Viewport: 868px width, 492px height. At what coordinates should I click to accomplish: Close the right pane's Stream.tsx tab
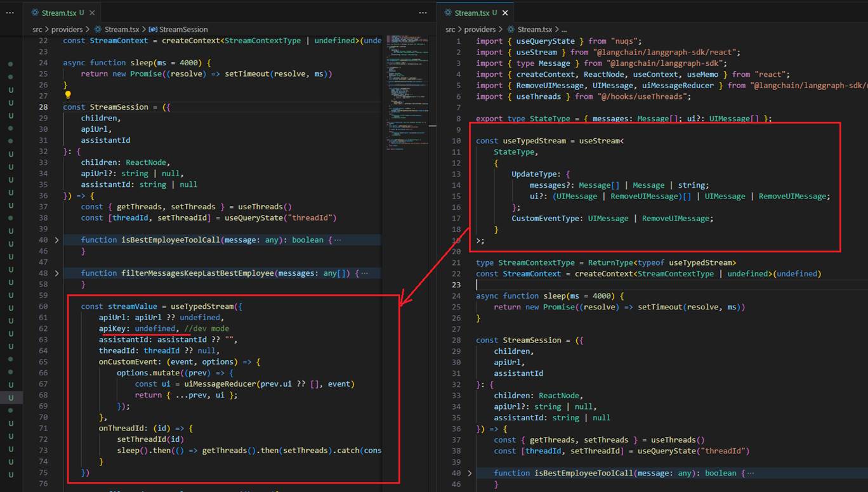pos(506,13)
